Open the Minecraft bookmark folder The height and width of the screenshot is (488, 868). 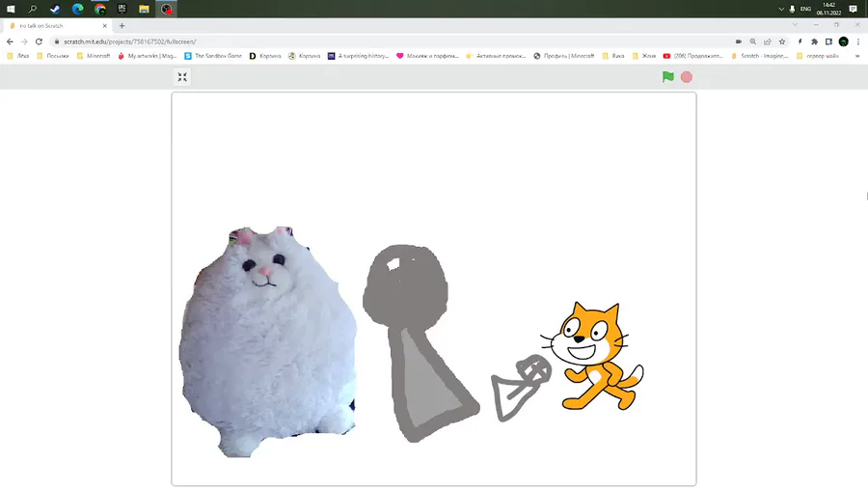93,56
